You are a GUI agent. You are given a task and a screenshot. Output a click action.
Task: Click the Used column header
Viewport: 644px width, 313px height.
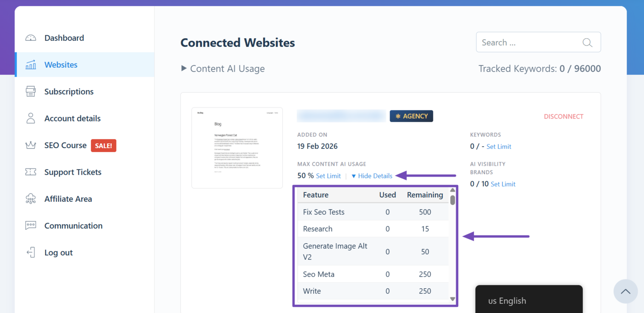click(387, 195)
